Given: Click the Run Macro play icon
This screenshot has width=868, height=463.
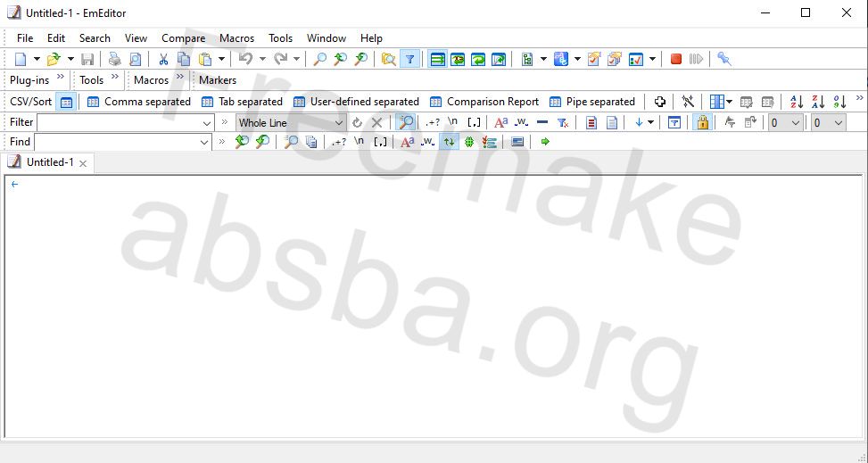Looking at the screenshot, I should tap(696, 59).
